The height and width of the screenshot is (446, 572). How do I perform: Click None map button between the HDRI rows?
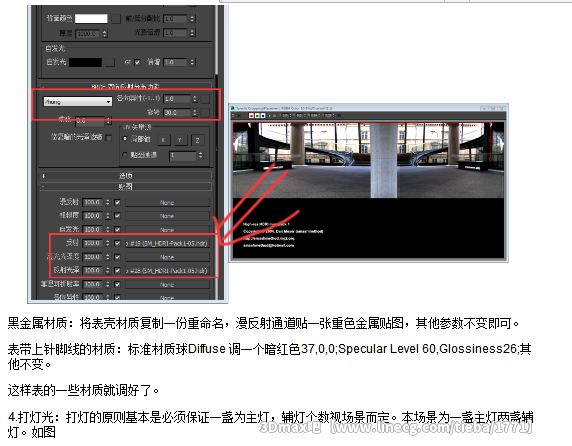167,257
